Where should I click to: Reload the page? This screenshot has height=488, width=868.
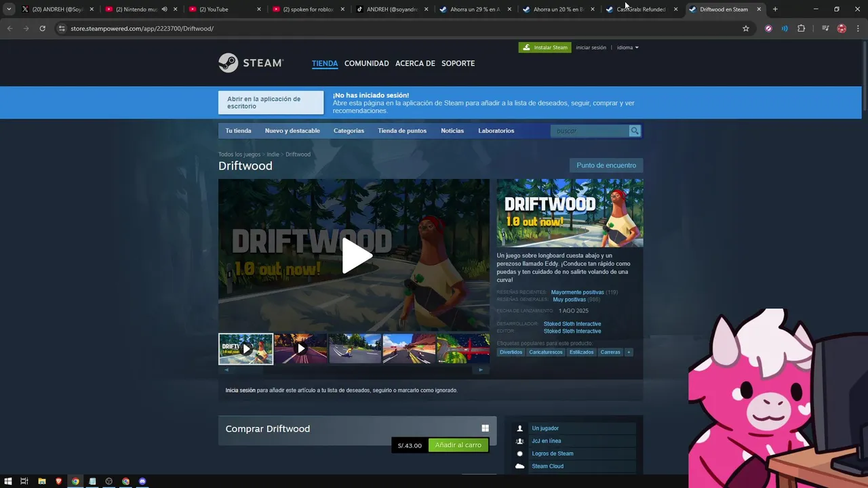pyautogui.click(x=42, y=28)
